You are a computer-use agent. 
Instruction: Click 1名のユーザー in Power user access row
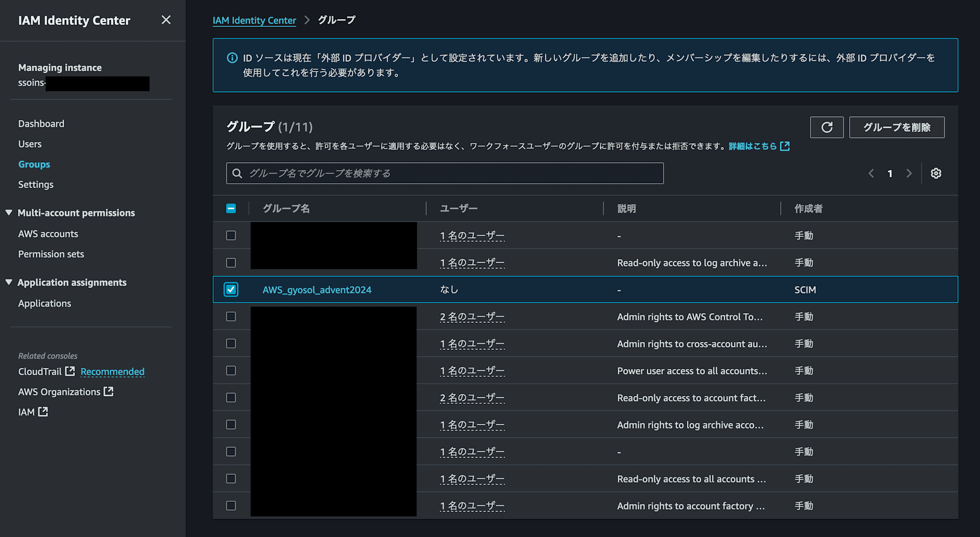(472, 370)
